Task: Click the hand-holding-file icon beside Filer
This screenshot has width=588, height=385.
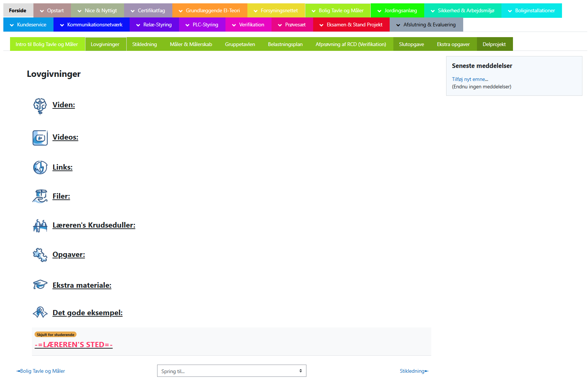Action: coord(40,196)
